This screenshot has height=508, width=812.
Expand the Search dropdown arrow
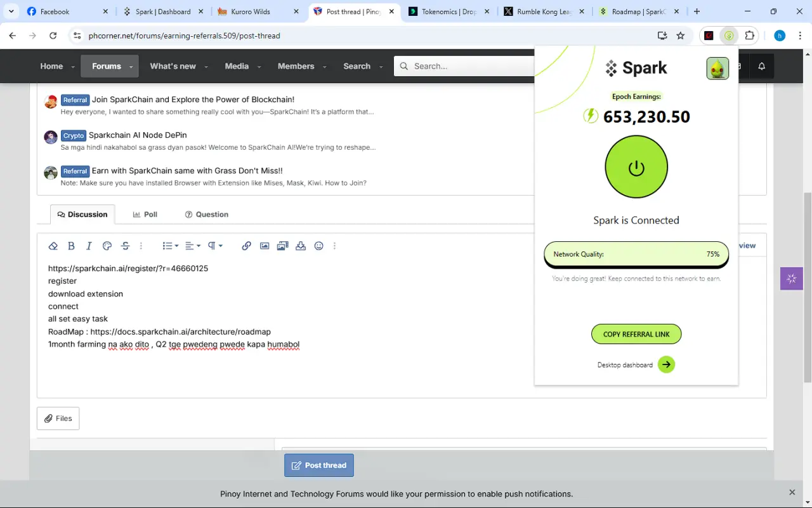pyautogui.click(x=381, y=67)
